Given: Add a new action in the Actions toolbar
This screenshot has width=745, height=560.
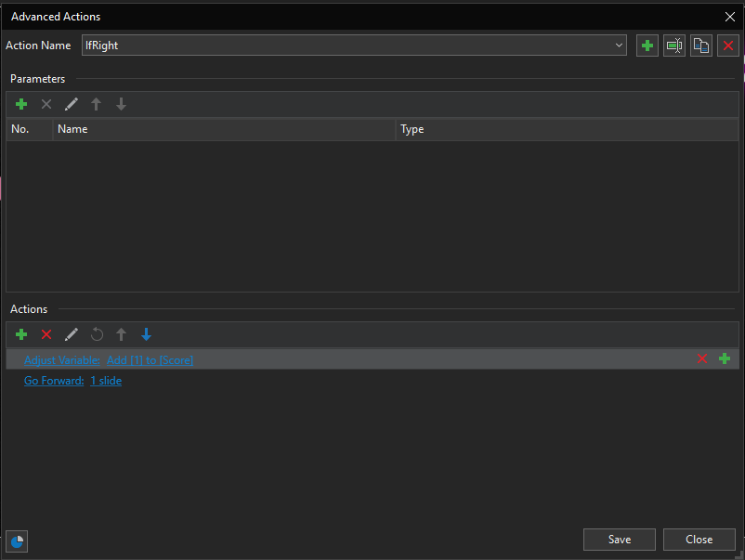Looking at the screenshot, I should (21, 334).
